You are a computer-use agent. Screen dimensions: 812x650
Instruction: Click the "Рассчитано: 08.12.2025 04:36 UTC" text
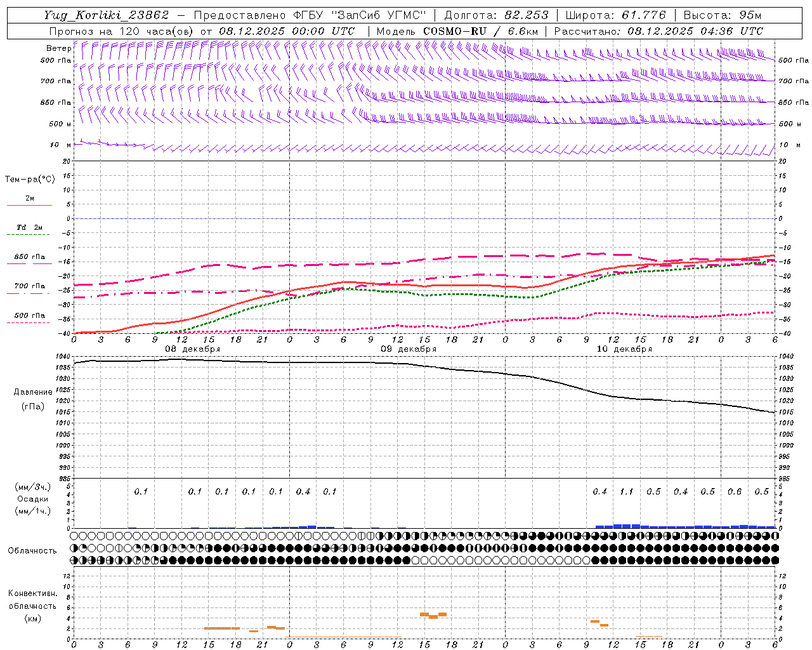pos(658,31)
